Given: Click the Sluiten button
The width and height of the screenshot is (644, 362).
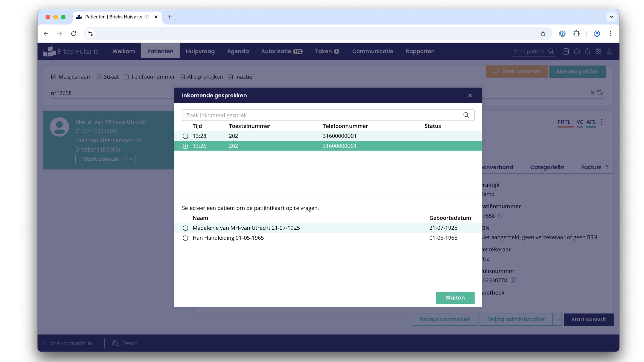Looking at the screenshot, I should [455, 298].
